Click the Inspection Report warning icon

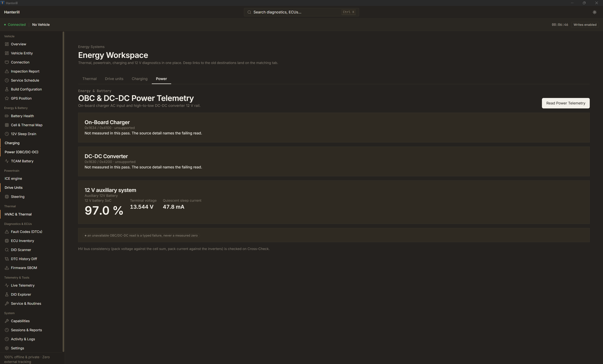7,71
